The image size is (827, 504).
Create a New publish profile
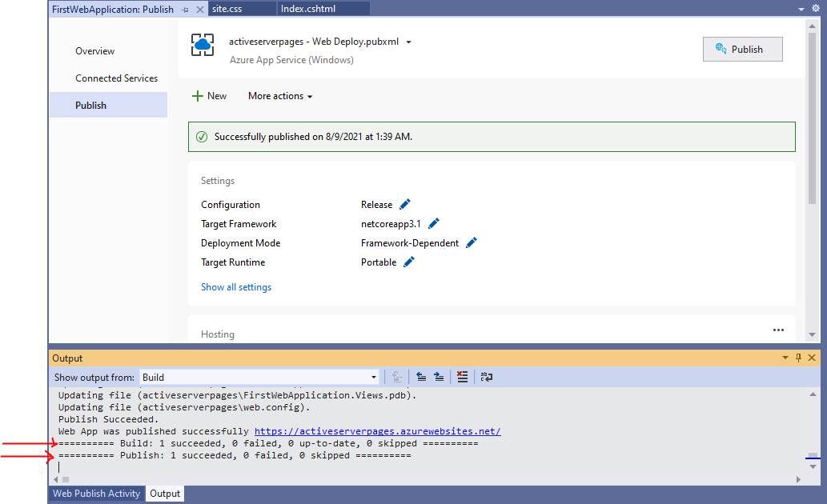point(210,96)
